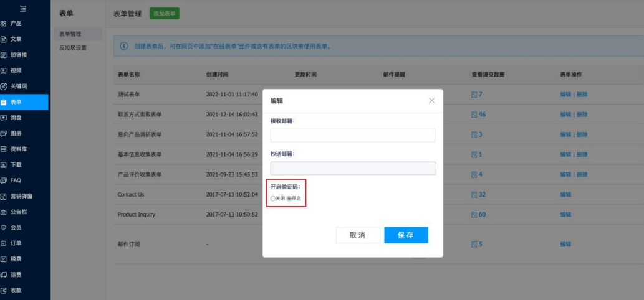644x300 pixels.
Task: Click the 文章 icon in sidebar
Action: click(x=4, y=39)
